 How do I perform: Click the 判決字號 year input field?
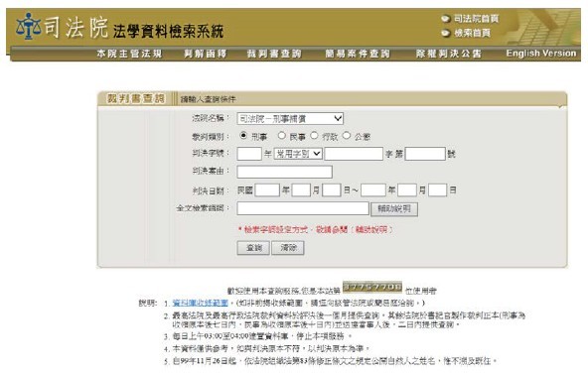(249, 154)
